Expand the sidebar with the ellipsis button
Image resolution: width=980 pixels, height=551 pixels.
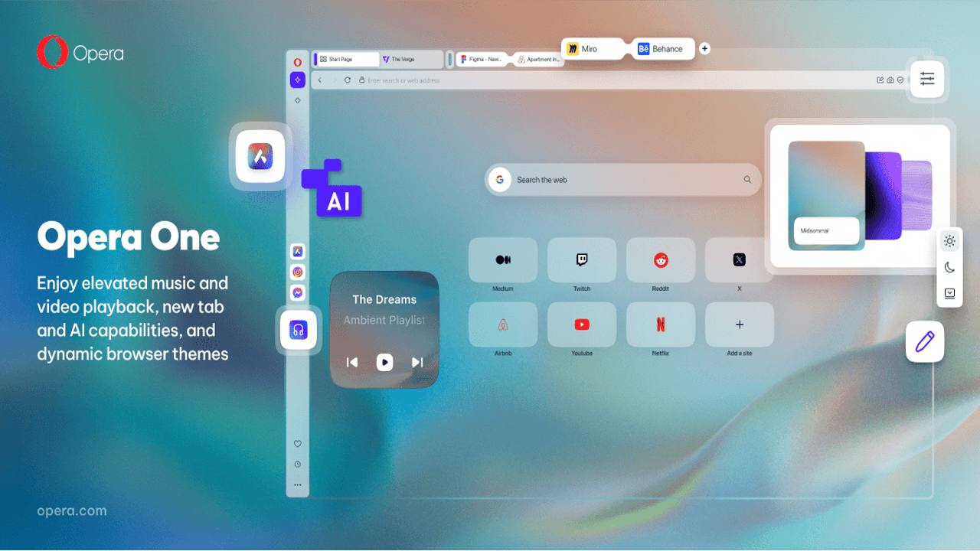tap(297, 484)
